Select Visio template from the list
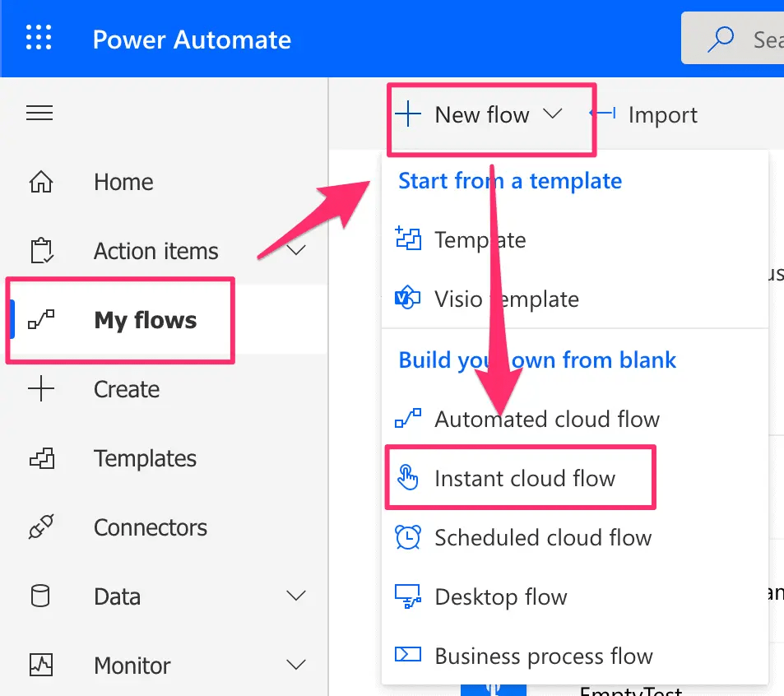Image resolution: width=784 pixels, height=696 pixels. click(x=507, y=299)
